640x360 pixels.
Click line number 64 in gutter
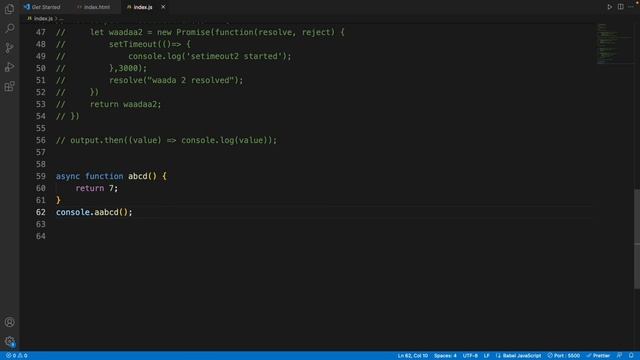point(40,236)
